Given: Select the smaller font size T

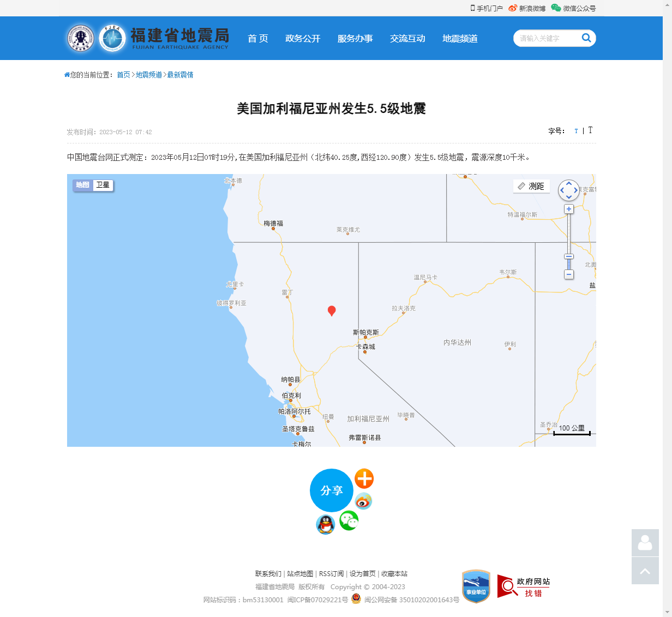Looking at the screenshot, I should [576, 131].
